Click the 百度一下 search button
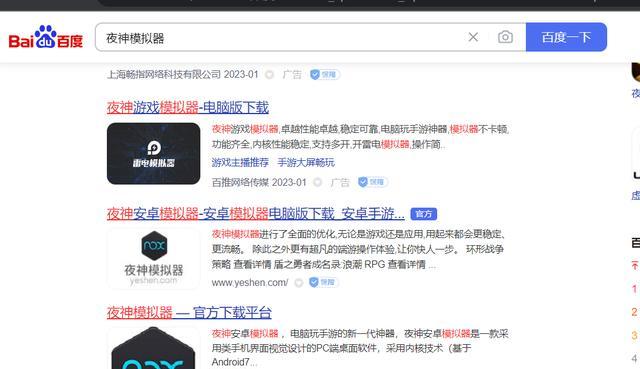Image resolution: width=640 pixels, height=369 pixels. point(566,37)
